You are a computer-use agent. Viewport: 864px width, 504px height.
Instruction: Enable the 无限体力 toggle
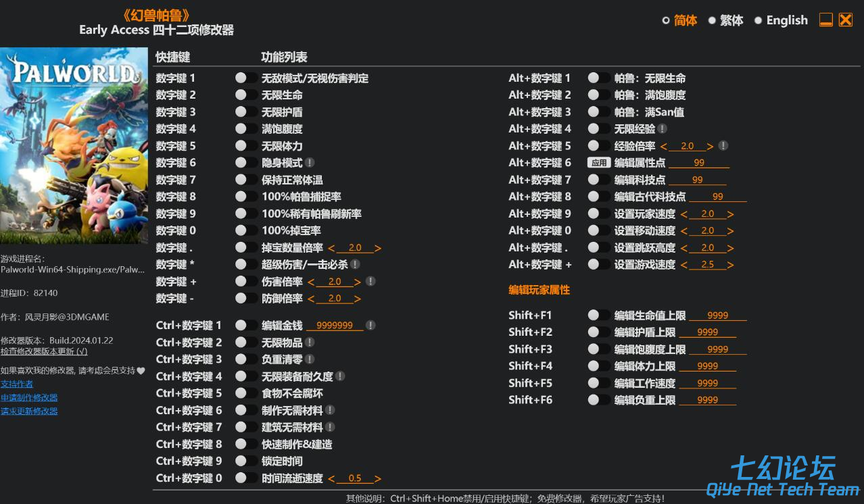(246, 145)
